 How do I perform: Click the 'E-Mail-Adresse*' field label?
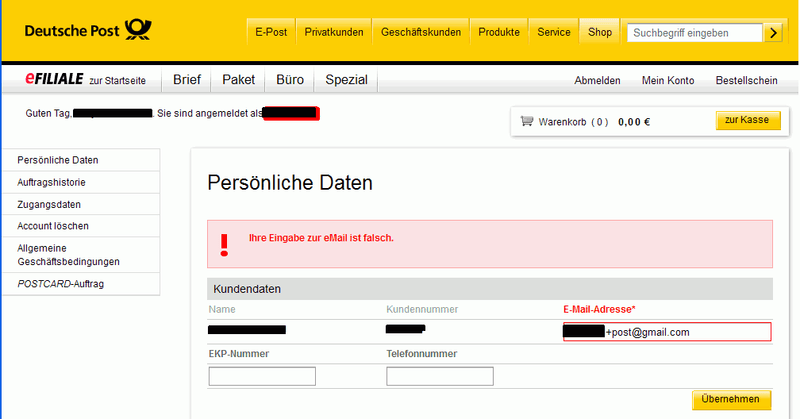[599, 309]
